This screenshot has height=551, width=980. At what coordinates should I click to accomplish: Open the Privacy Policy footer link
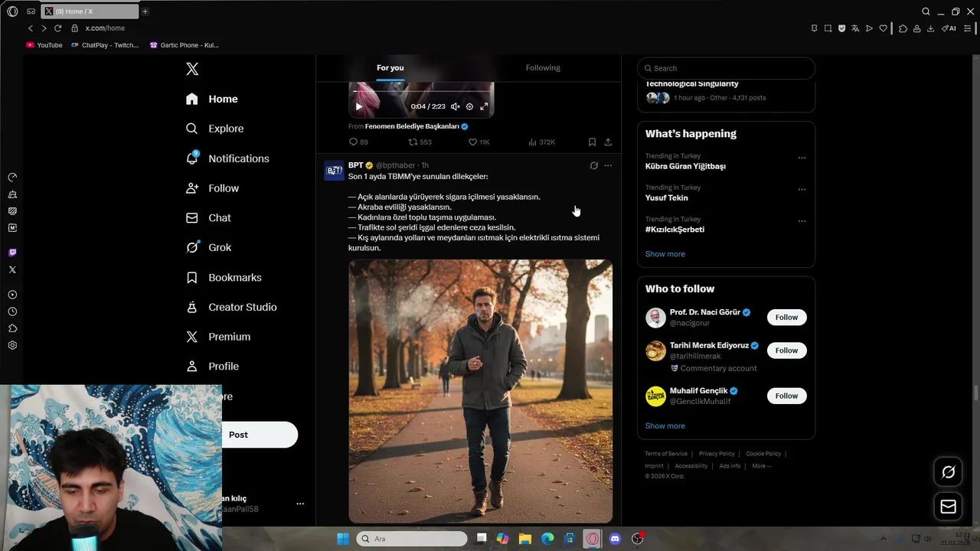[x=717, y=454]
